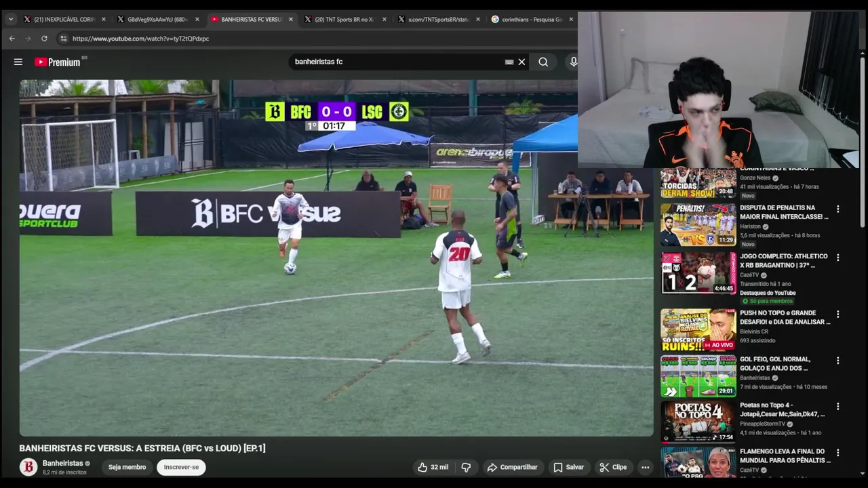The image size is (868, 488).
Task: Go forward with the browser forward arrow
Action: (28, 39)
